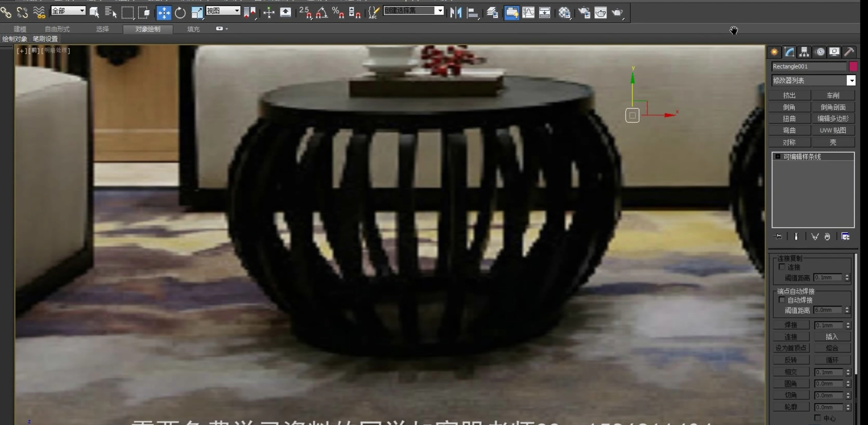Open the Rendered Frame Window icon

coord(601,13)
